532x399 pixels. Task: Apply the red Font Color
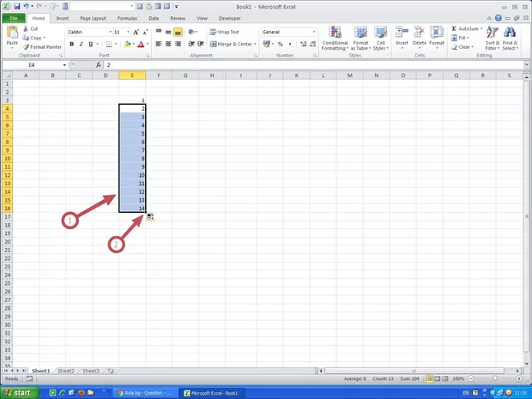[141, 44]
